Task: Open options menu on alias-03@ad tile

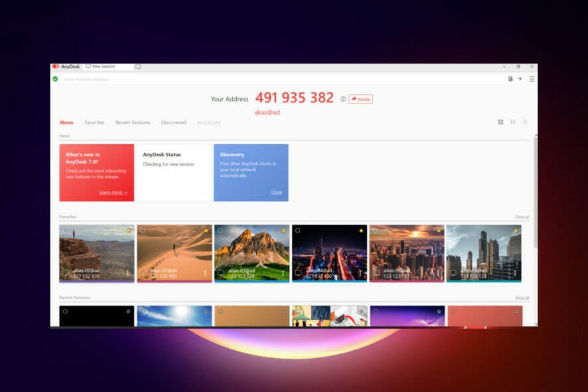Action: click(x=283, y=273)
